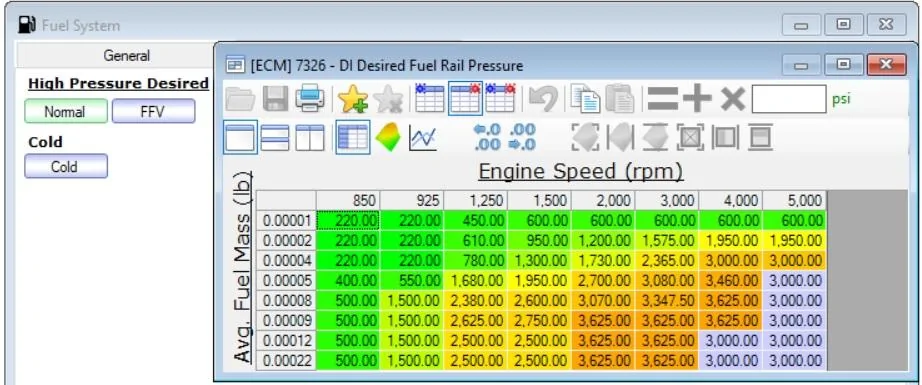Choose the horizontal split layout icon

(275, 138)
